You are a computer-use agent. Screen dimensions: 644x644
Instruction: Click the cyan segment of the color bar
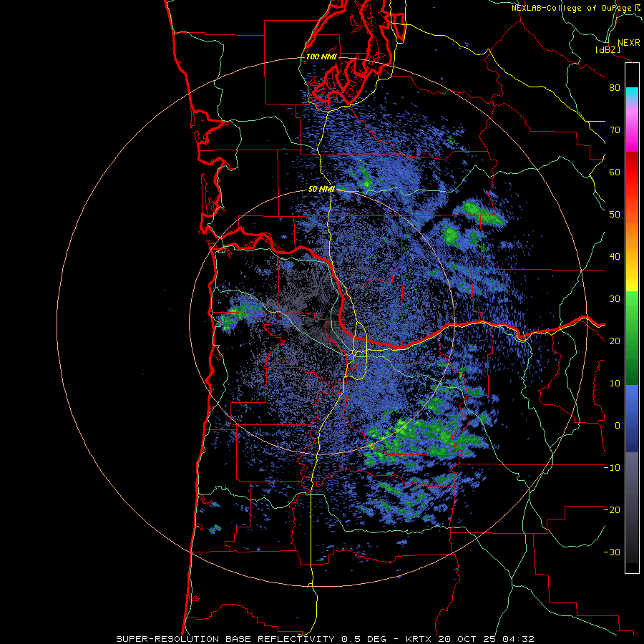point(632,94)
